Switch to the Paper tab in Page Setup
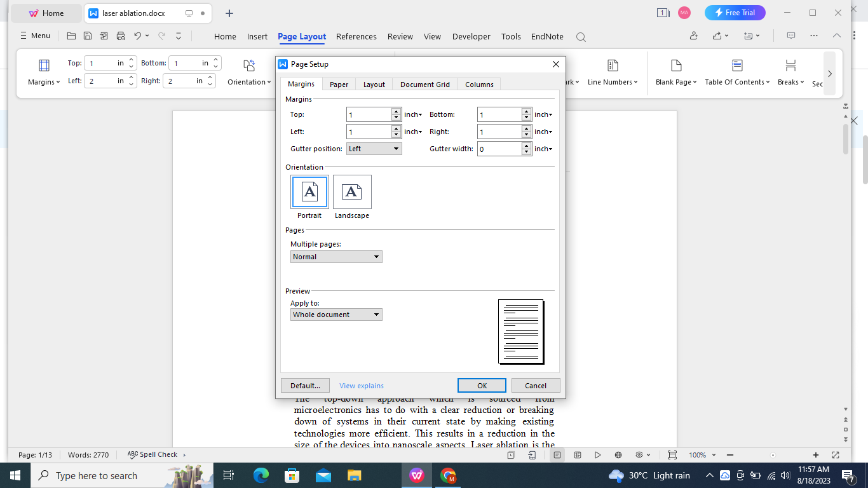The height and width of the screenshot is (488, 868). (x=337, y=84)
